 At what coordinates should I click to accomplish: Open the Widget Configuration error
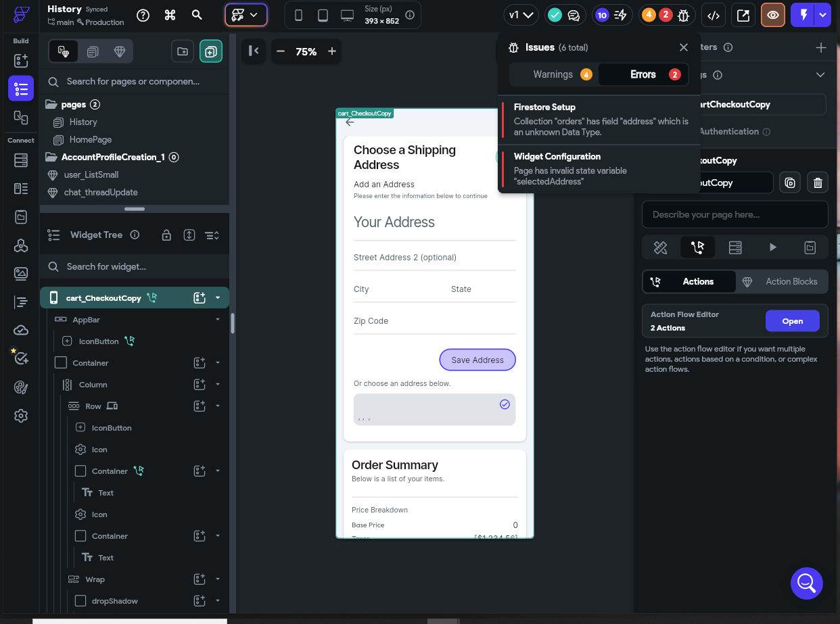pos(601,168)
